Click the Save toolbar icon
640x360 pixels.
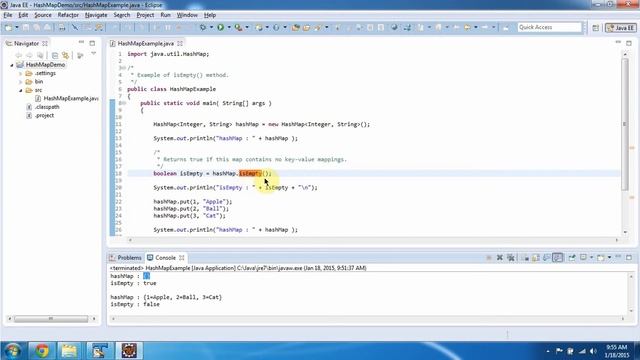pyautogui.click(x=26, y=27)
